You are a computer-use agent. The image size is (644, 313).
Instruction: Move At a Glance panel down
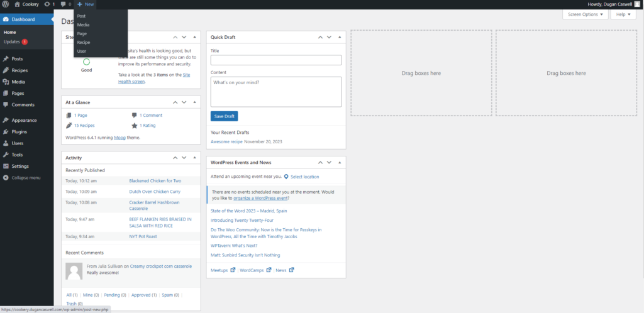[184, 102]
